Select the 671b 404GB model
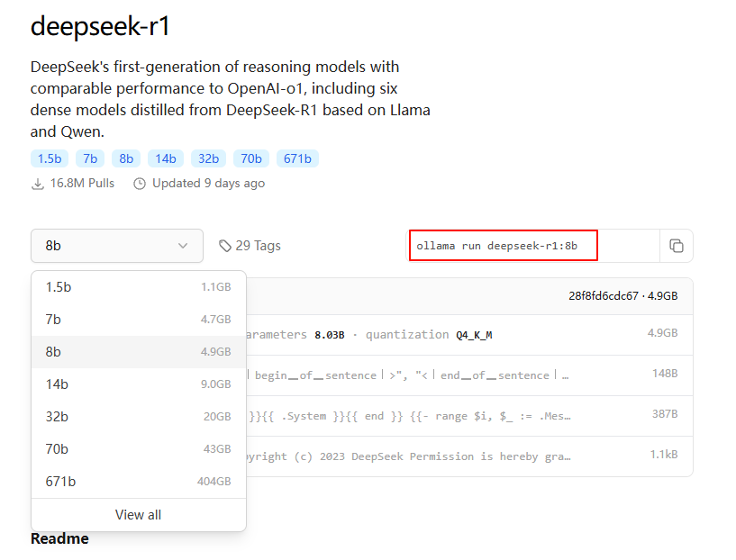The image size is (736, 560). tap(138, 482)
